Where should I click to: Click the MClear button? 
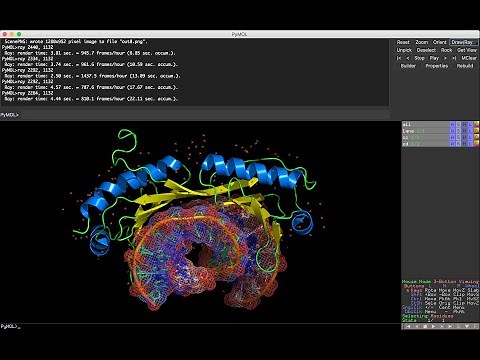(469, 58)
